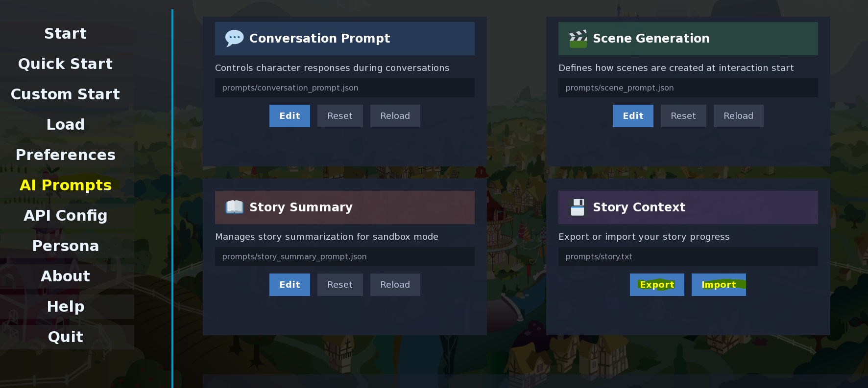Select Quick Start from the main menu

(x=66, y=64)
